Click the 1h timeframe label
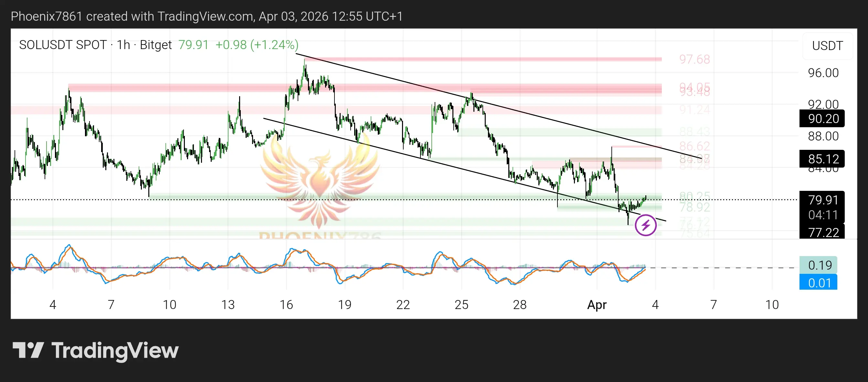868x382 pixels. coord(123,45)
